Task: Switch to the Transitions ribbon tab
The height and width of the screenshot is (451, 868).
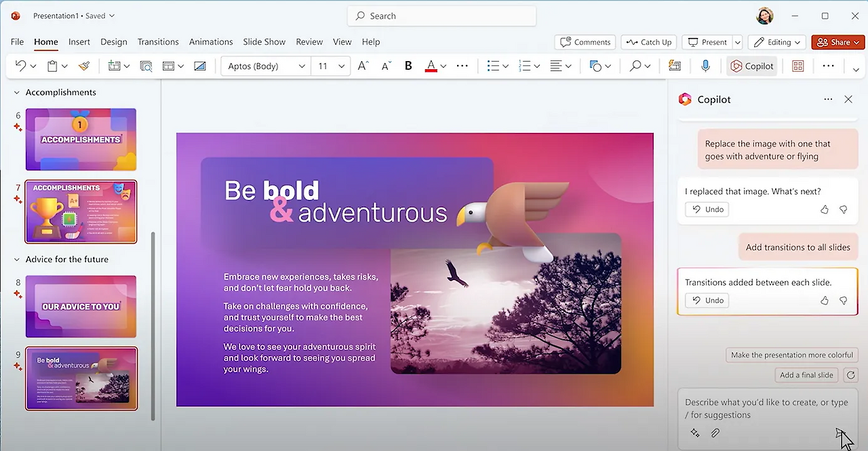Action: coord(158,41)
